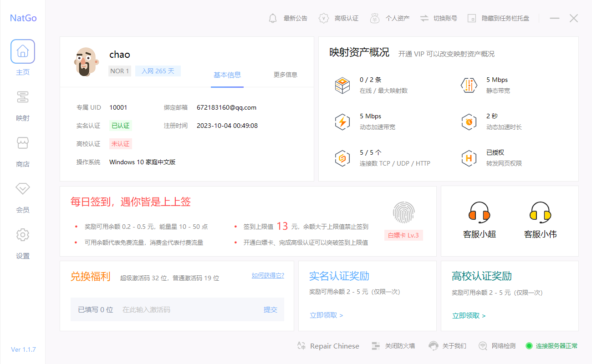Click 隐藏到任务栏托盘 to hide to tray
This screenshot has width=592, height=364.
coord(499,18)
